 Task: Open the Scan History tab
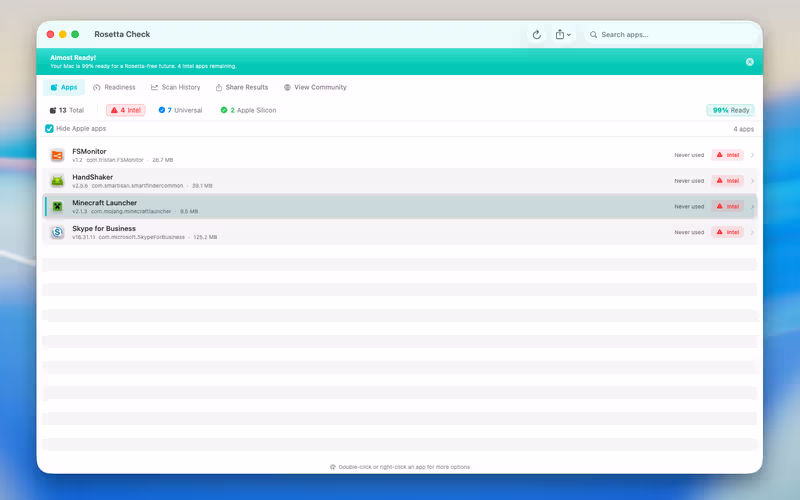(176, 87)
